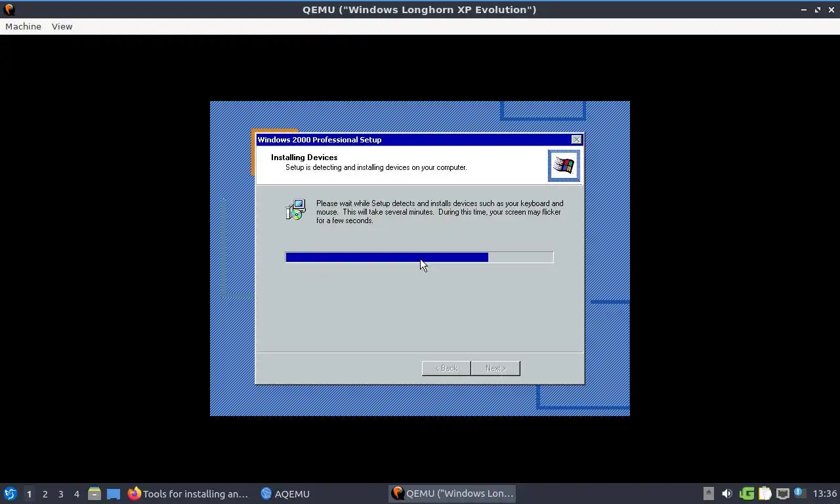Click the disabled Back button
The width and height of the screenshot is (840, 504).
point(446,368)
